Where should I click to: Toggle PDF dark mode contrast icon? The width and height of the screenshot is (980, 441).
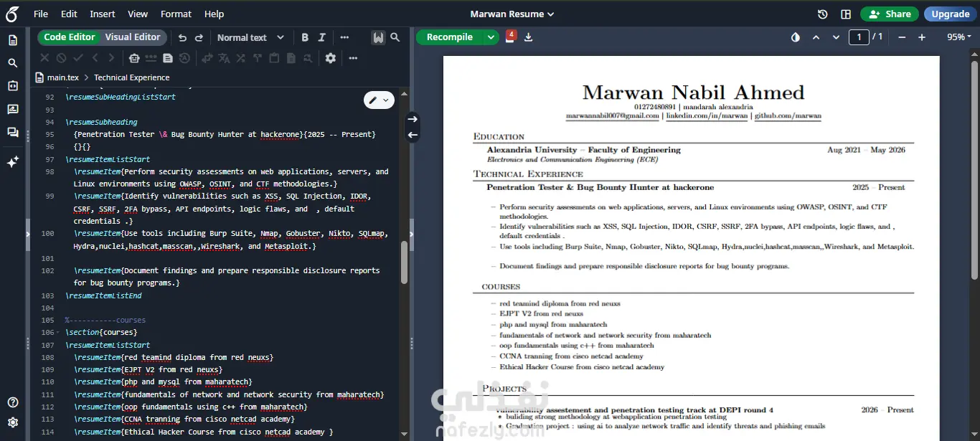click(795, 37)
